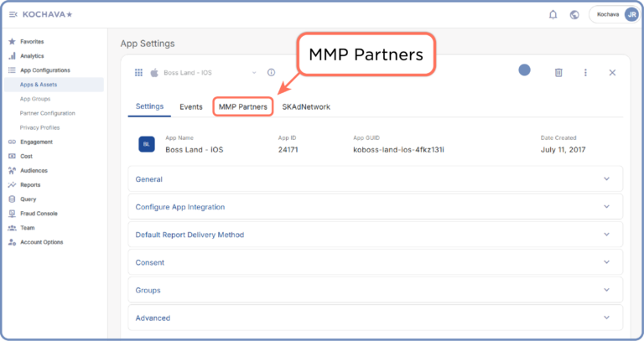Go to Partner Configuration in sidebar
This screenshot has width=644, height=341.
point(47,113)
